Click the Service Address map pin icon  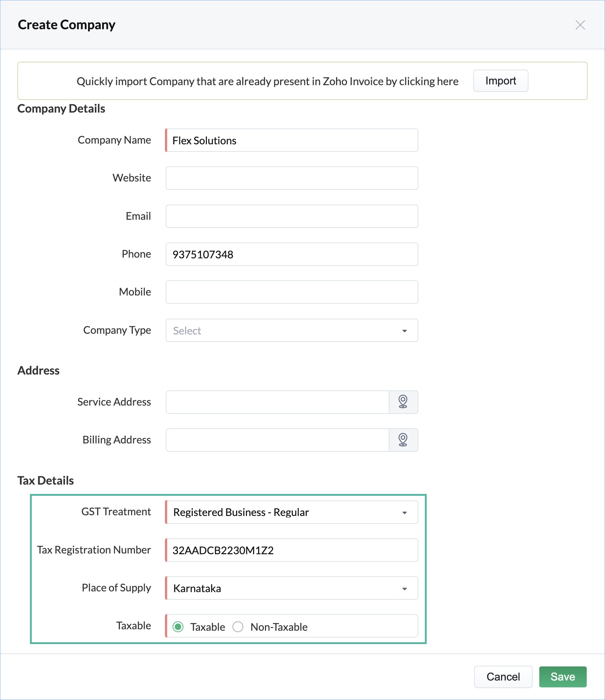point(403,402)
